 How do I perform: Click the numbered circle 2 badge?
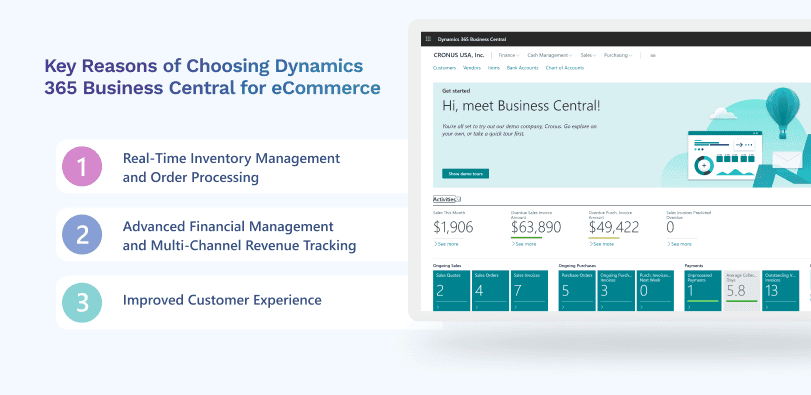pyautogui.click(x=82, y=235)
